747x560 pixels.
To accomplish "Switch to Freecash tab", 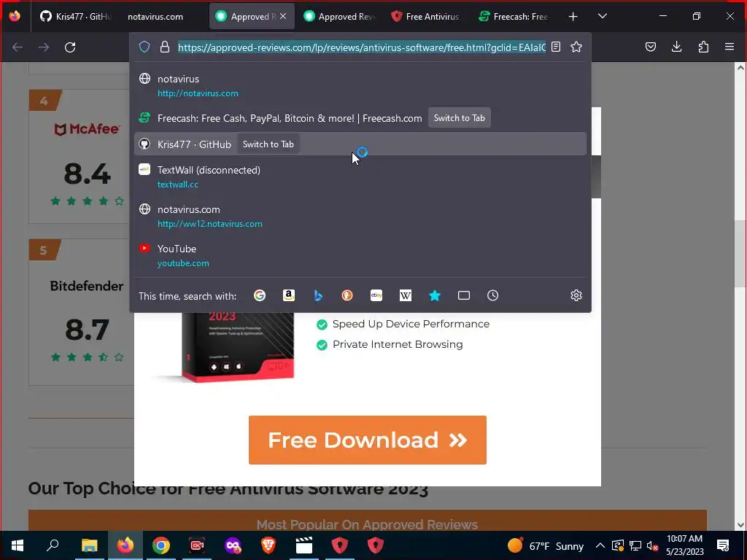I will point(514,16).
